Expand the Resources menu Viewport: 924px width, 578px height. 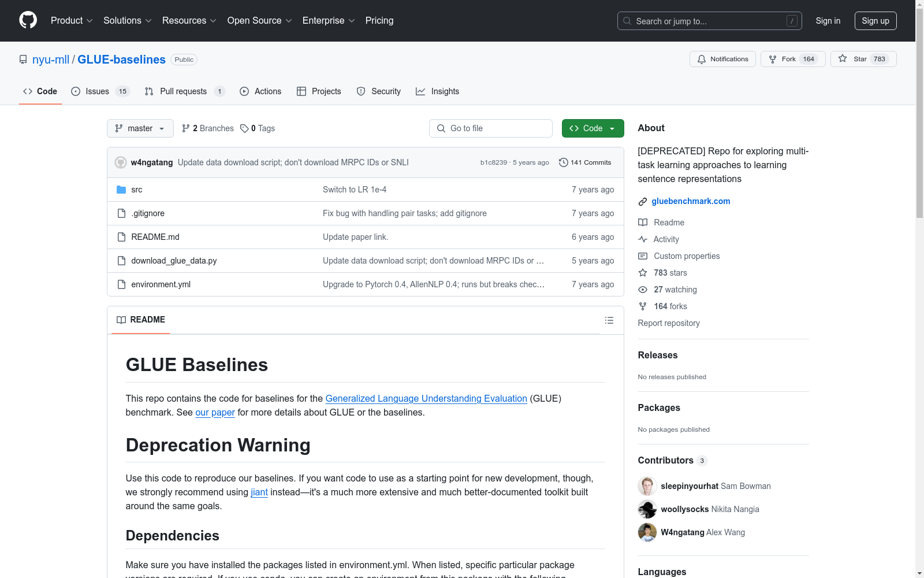click(189, 20)
